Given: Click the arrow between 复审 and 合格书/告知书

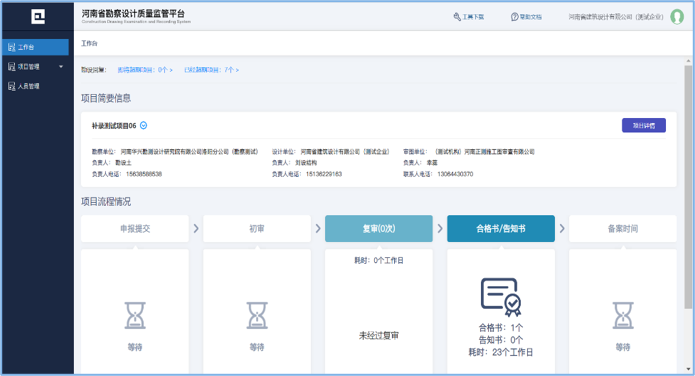Looking at the screenshot, I should pyautogui.click(x=440, y=228).
